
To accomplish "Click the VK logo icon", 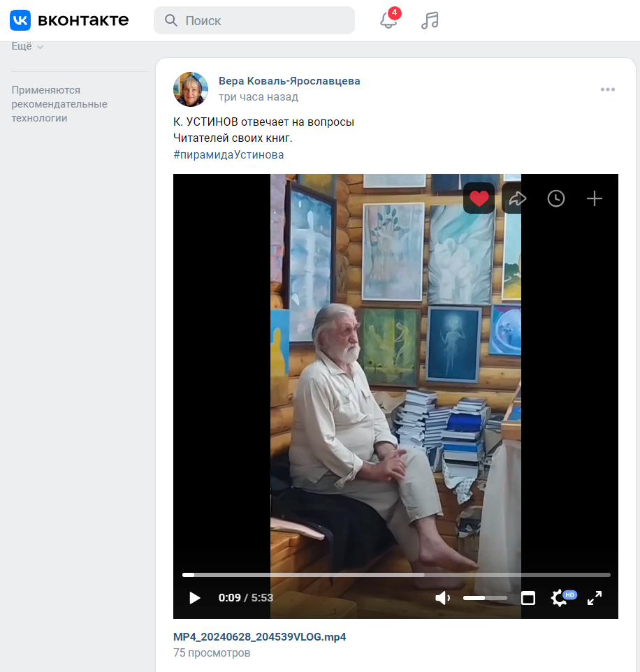I will [x=20, y=20].
